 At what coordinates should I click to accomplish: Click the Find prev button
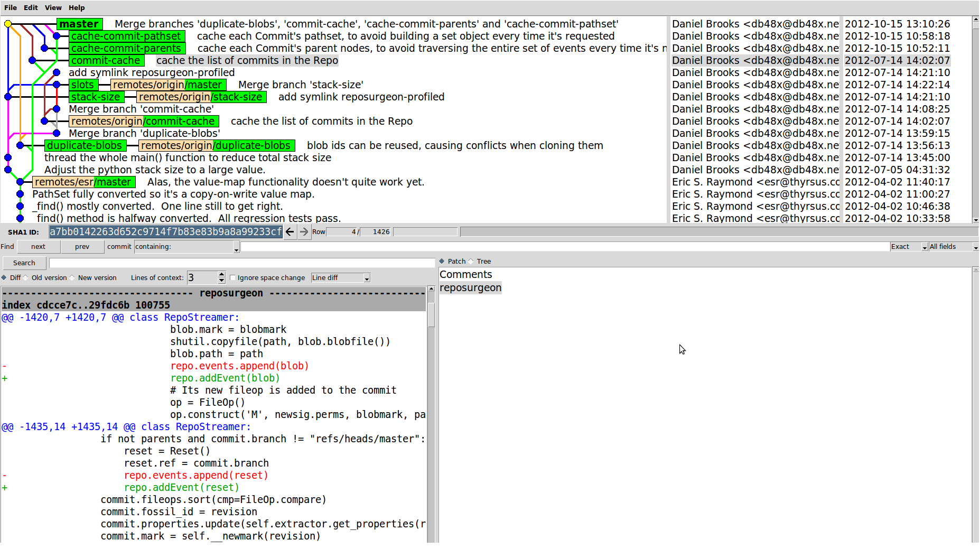click(82, 247)
